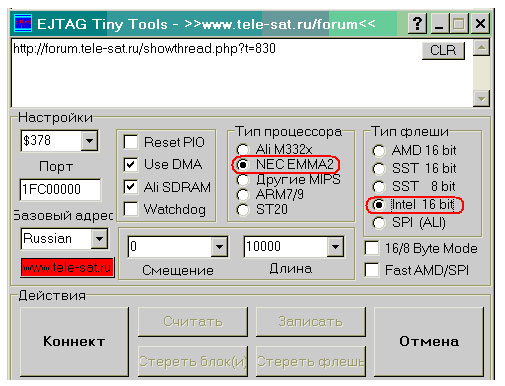Uncheck the Ali SDRAM checkbox
The width and height of the screenshot is (505, 386).
[130, 187]
